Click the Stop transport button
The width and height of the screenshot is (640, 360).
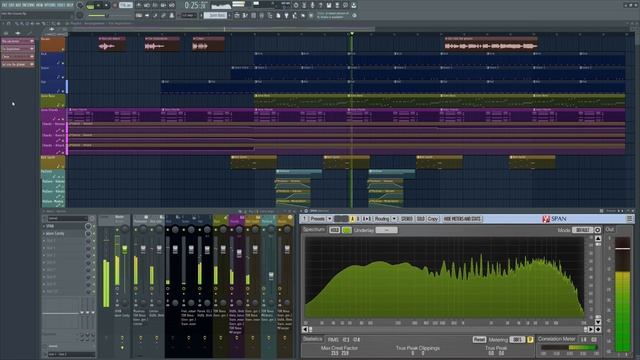(x=107, y=6)
